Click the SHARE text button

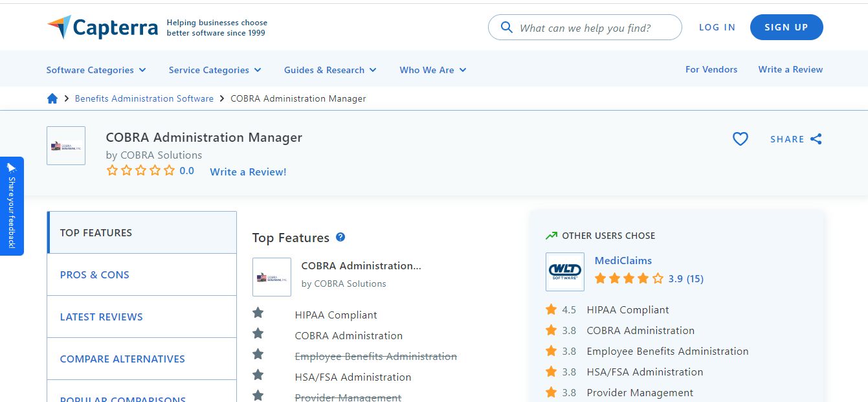click(787, 139)
